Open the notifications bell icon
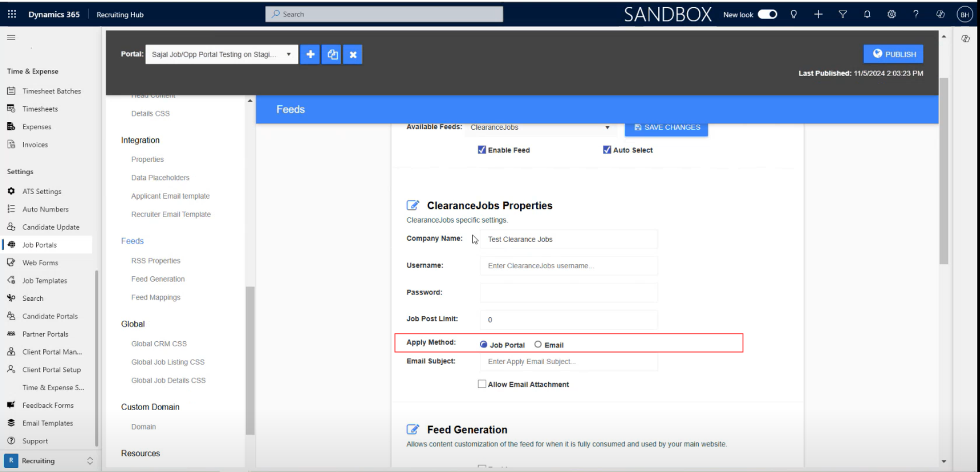Image resolution: width=980 pixels, height=472 pixels. click(867, 14)
